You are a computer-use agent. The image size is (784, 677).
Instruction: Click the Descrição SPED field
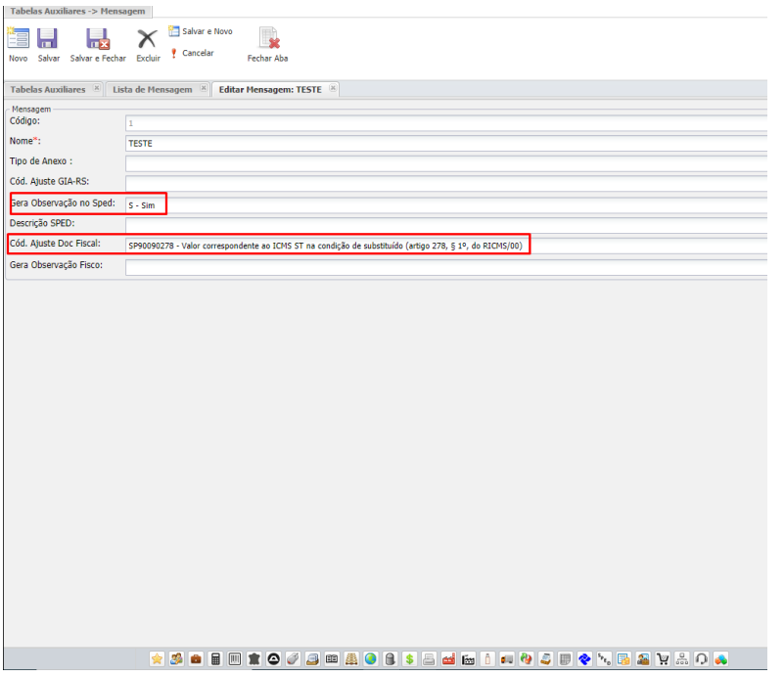[x=446, y=225]
